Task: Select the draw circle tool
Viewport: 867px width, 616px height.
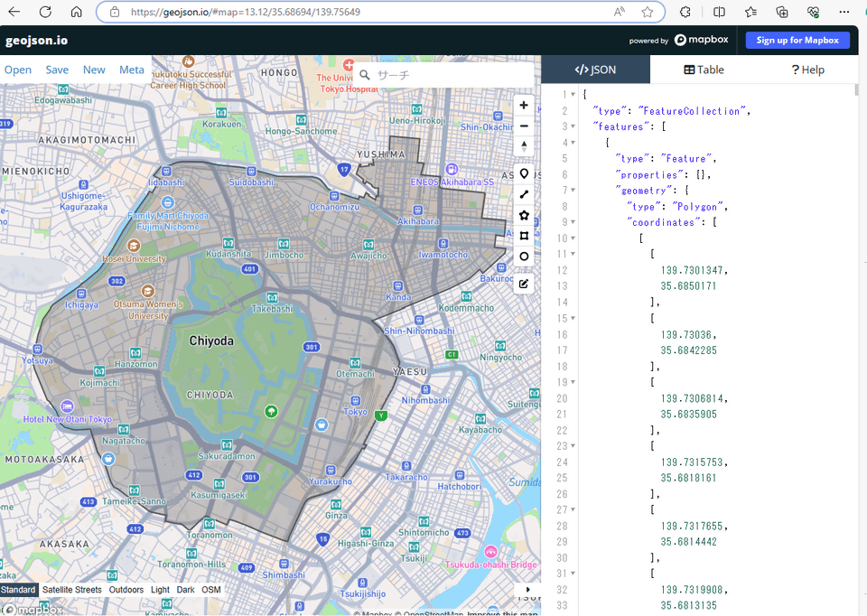Action: tap(524, 257)
